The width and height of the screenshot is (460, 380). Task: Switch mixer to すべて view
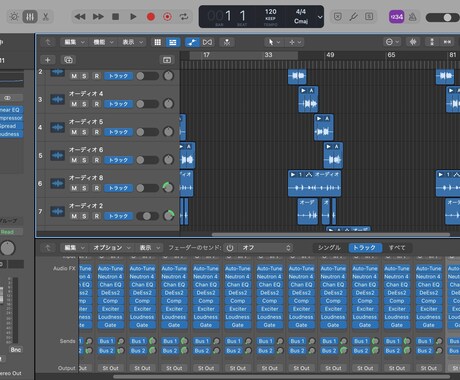click(x=397, y=248)
